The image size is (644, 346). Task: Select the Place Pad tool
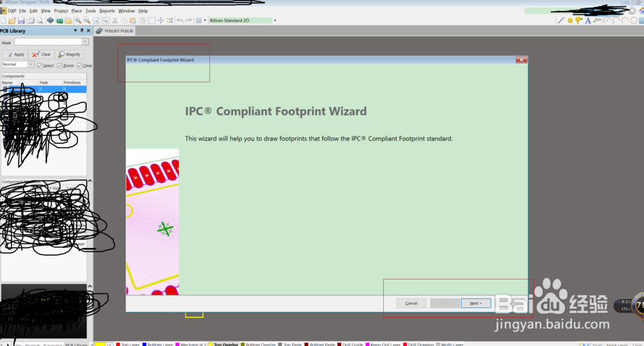(x=570, y=21)
